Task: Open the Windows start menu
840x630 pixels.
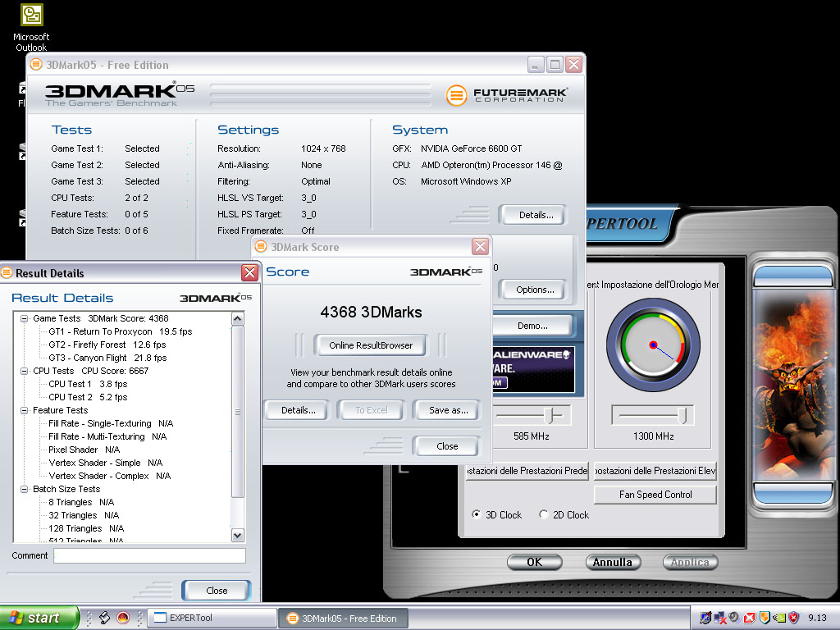Action: click(39, 618)
